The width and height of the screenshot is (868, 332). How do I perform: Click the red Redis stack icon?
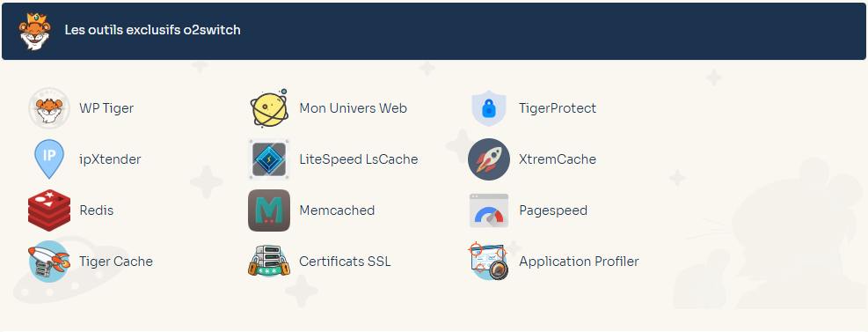49,210
